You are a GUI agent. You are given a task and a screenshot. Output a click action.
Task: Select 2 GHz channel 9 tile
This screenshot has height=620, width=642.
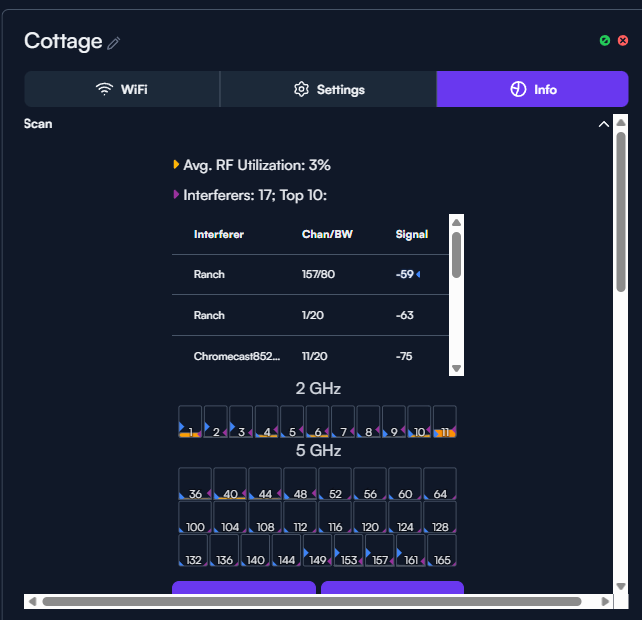394,421
